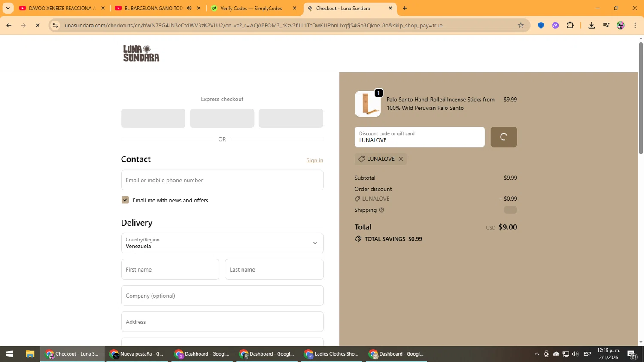Click the TOTAL SAVINGS tag icon
The image size is (644, 362).
coord(358,239)
